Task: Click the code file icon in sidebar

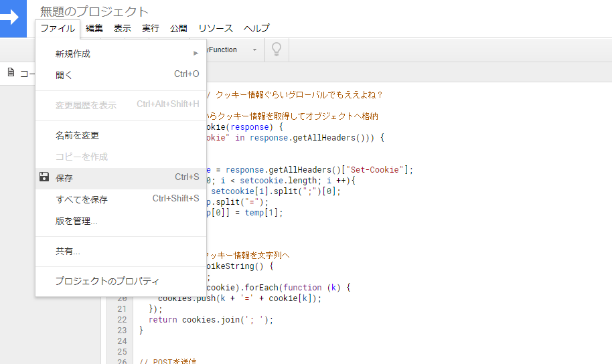Action: click(x=11, y=73)
